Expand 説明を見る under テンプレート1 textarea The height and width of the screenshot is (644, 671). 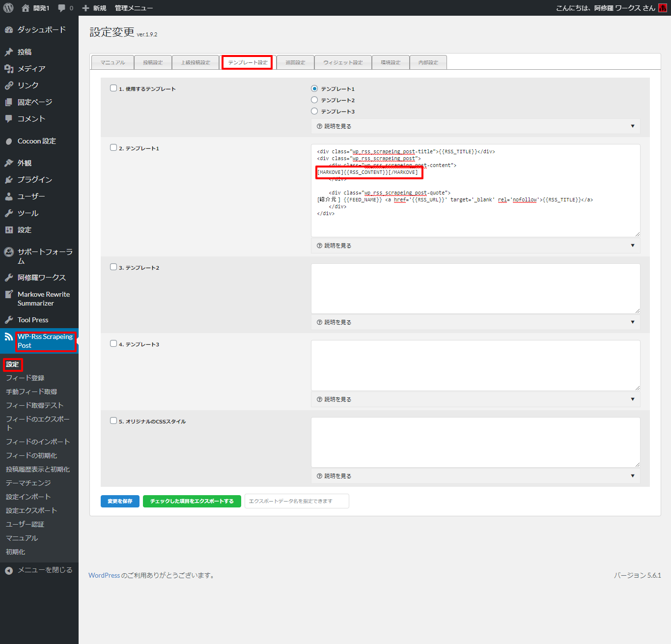[475, 246]
